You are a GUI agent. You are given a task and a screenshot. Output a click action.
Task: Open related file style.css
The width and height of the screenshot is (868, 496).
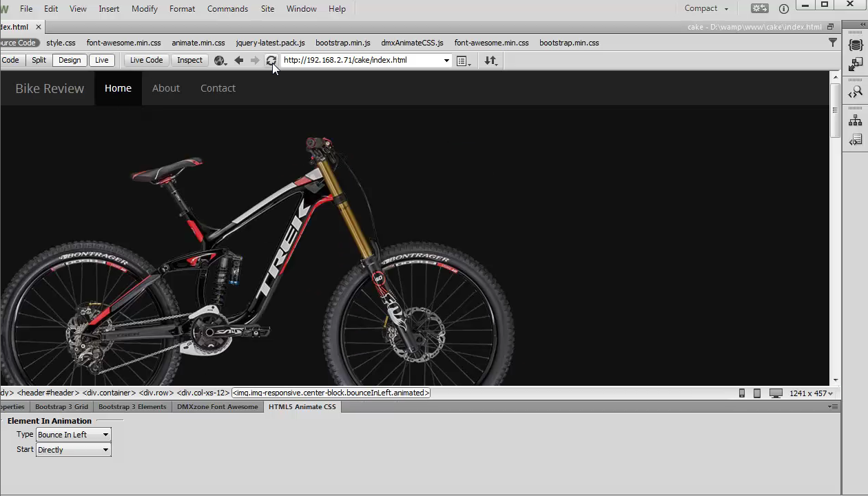click(x=61, y=43)
